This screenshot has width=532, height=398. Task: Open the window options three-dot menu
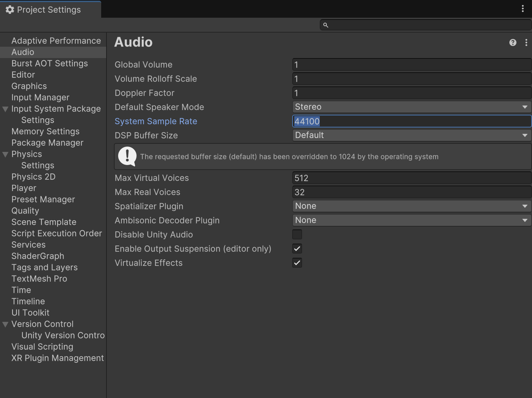[x=523, y=9]
